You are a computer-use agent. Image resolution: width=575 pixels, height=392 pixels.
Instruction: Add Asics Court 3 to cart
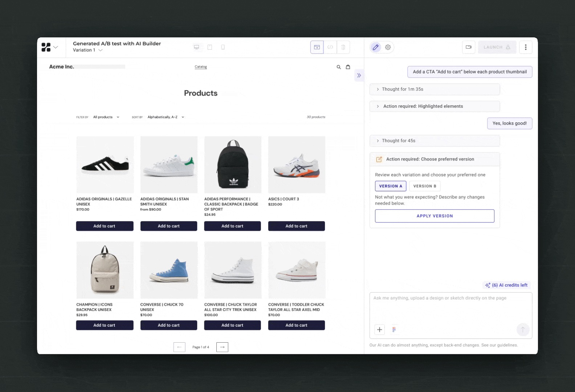[x=297, y=226]
